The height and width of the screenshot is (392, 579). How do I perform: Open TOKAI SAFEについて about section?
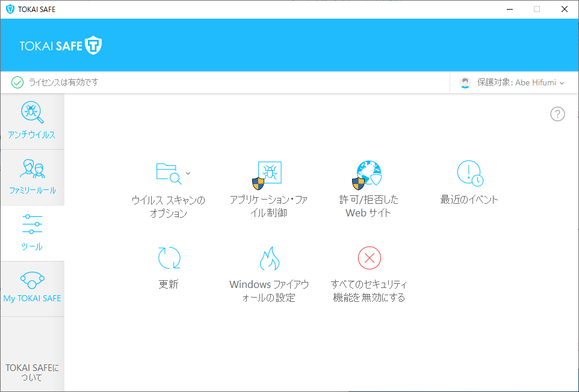[x=32, y=372]
